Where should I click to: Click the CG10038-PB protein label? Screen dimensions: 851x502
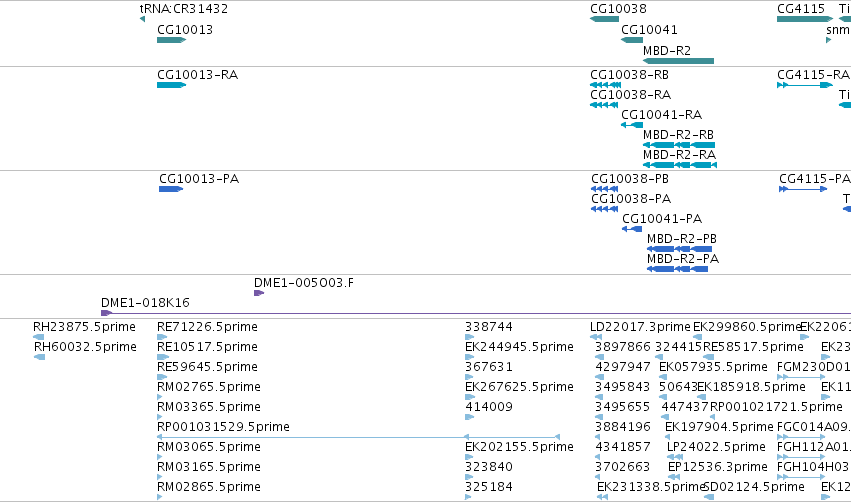630,179
